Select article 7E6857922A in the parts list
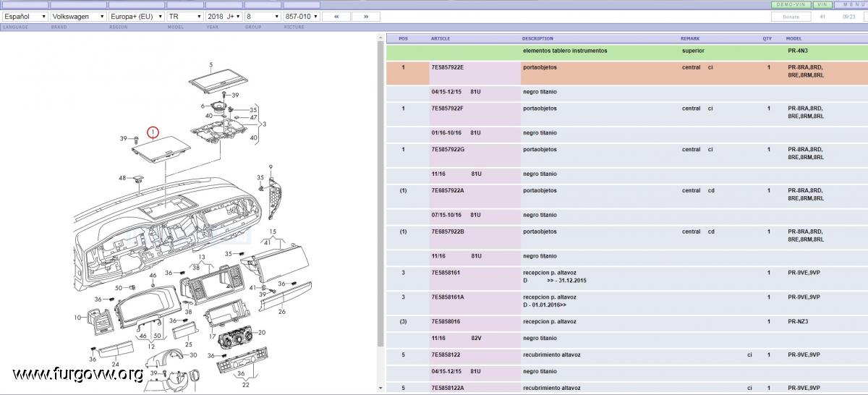 coord(448,191)
